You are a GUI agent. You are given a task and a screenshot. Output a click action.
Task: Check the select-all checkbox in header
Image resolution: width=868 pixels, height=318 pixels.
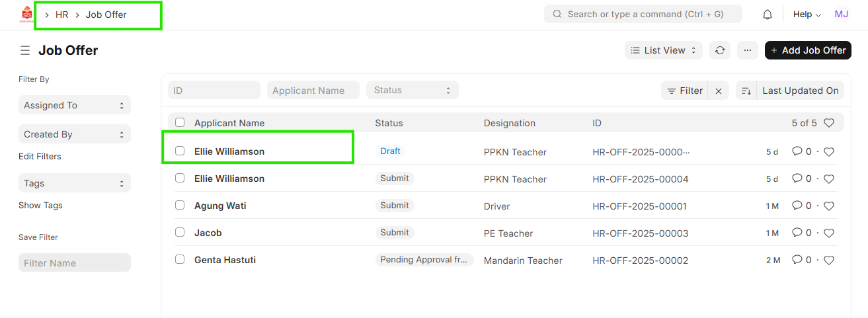tap(180, 122)
